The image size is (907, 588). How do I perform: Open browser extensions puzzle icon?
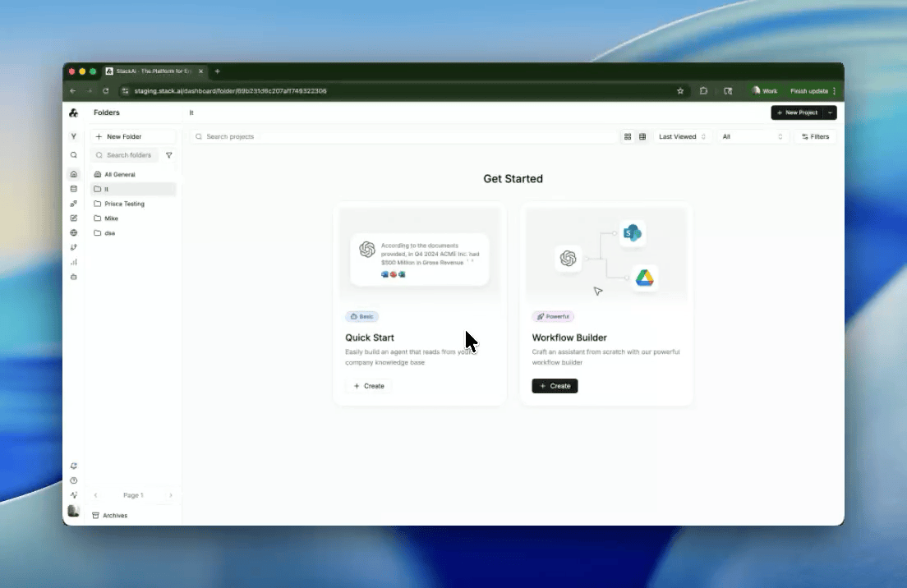point(703,91)
